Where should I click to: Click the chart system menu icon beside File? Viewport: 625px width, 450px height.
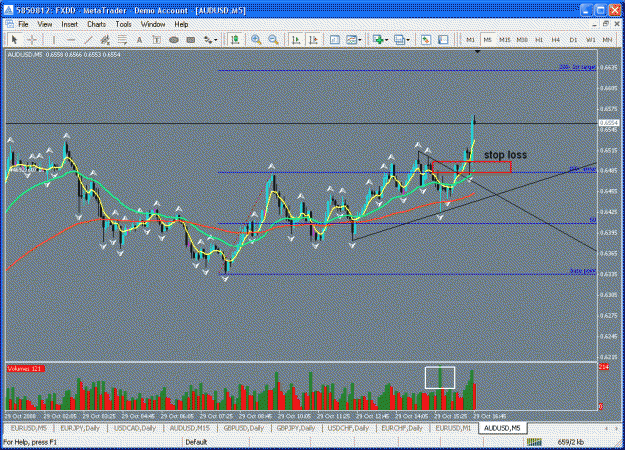[x=10, y=24]
